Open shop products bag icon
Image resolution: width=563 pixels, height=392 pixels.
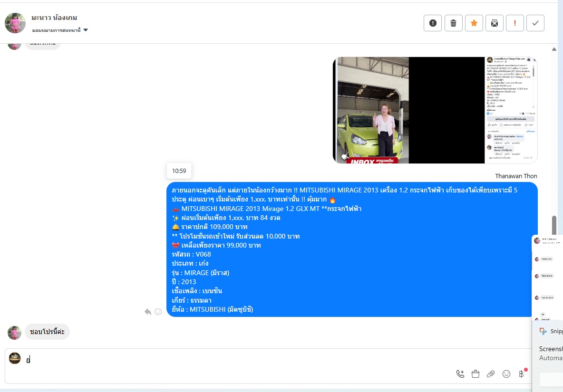(476, 374)
